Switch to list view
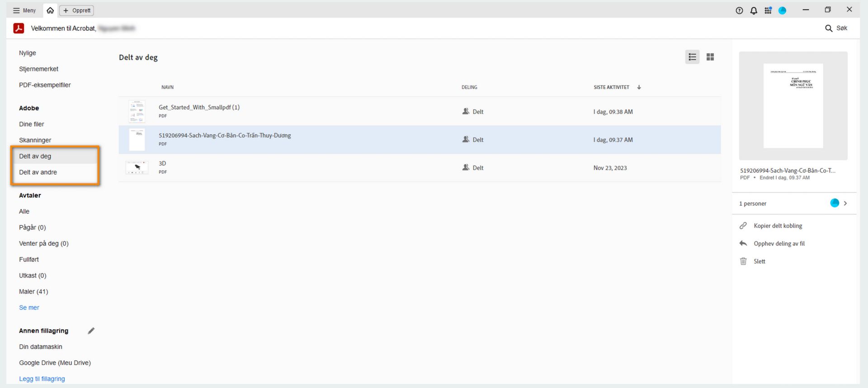868x388 pixels. 692,57
